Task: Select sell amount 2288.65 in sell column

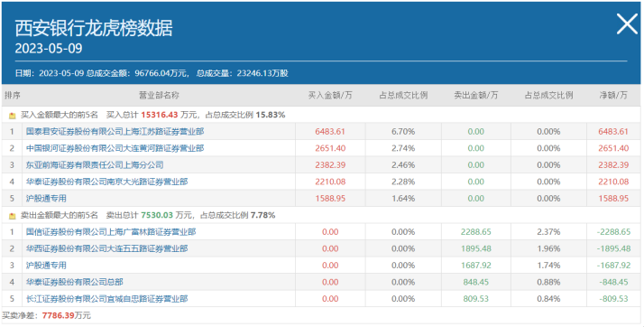Action: click(x=475, y=232)
